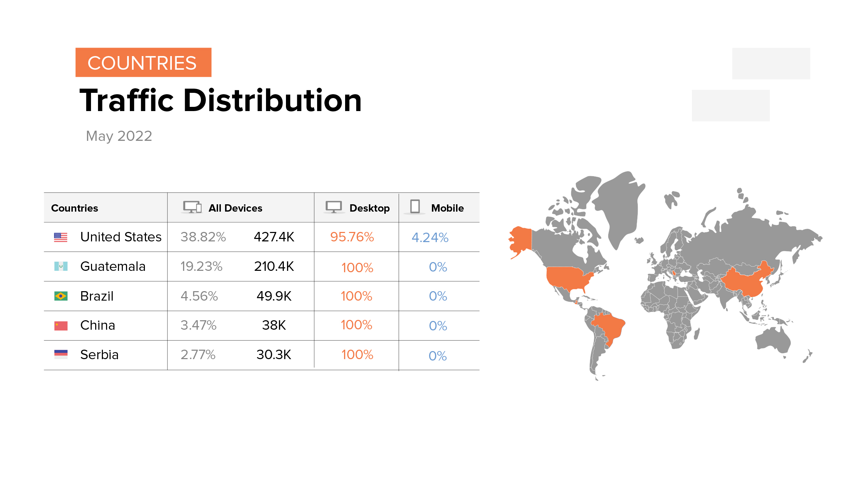Click United States mobile share 4.24%
The image size is (868, 480).
pyautogui.click(x=430, y=238)
